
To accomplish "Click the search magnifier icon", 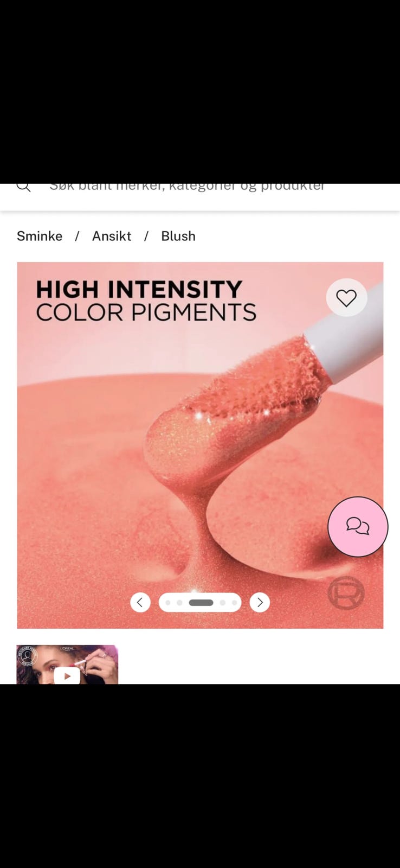I will click(23, 186).
